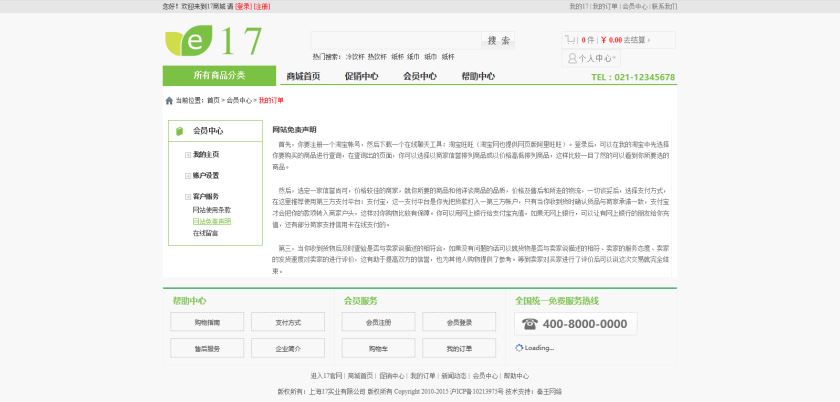The width and height of the screenshot is (840, 402).
Task: Collapse the 客户服务 tree box in sidebar
Action: 188,197
